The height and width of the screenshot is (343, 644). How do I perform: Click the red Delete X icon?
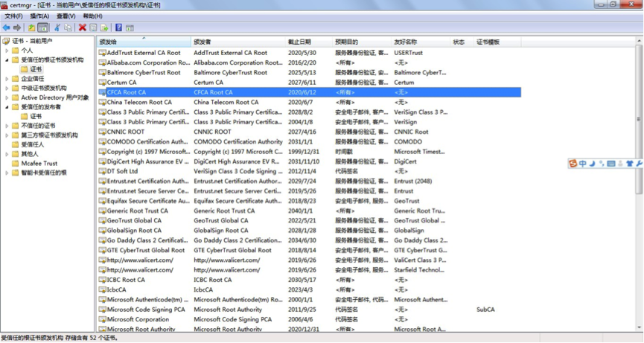click(x=83, y=28)
